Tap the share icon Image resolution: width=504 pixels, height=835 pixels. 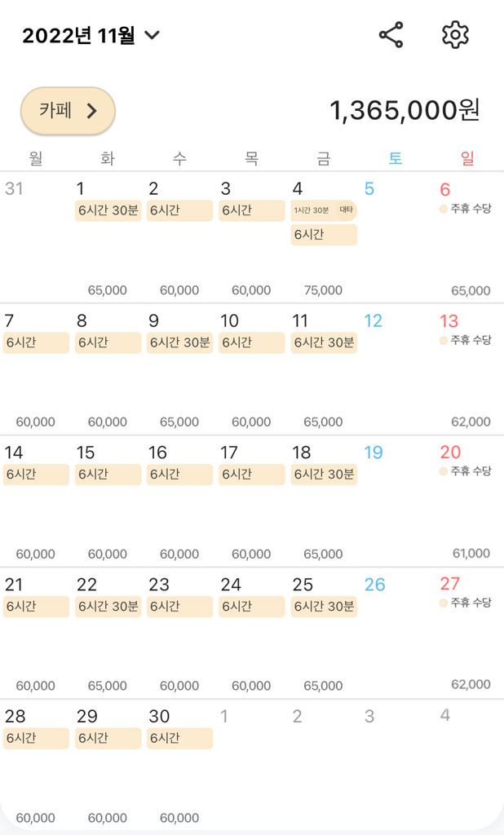tap(391, 35)
